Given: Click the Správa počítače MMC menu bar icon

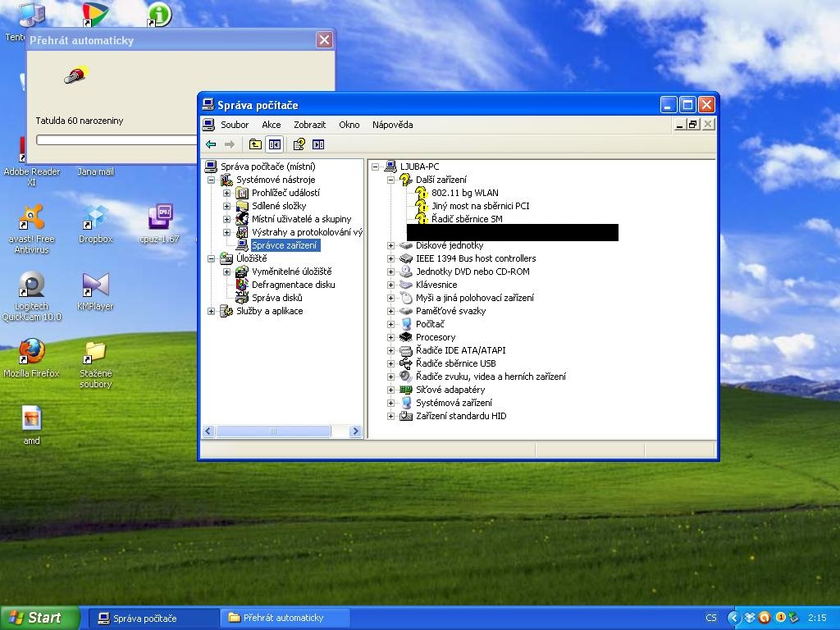Looking at the screenshot, I should click(x=209, y=125).
